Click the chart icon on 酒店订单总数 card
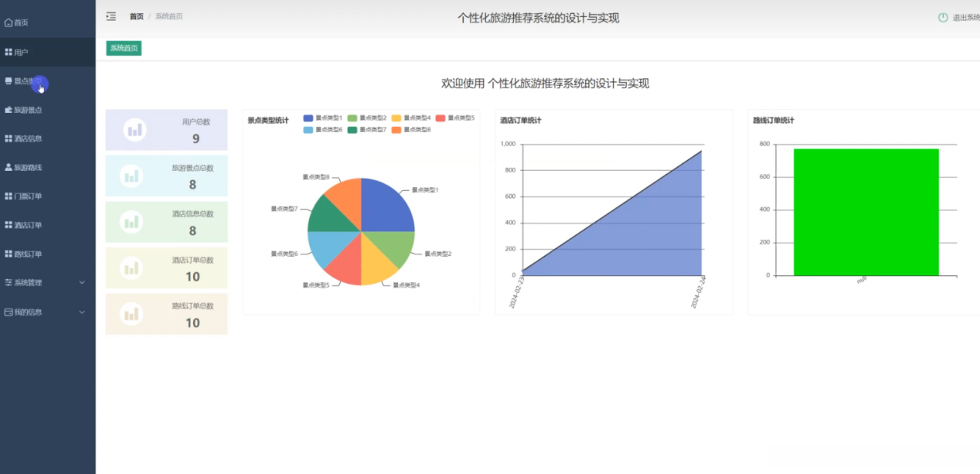Image resolution: width=980 pixels, height=474 pixels. 131,268
